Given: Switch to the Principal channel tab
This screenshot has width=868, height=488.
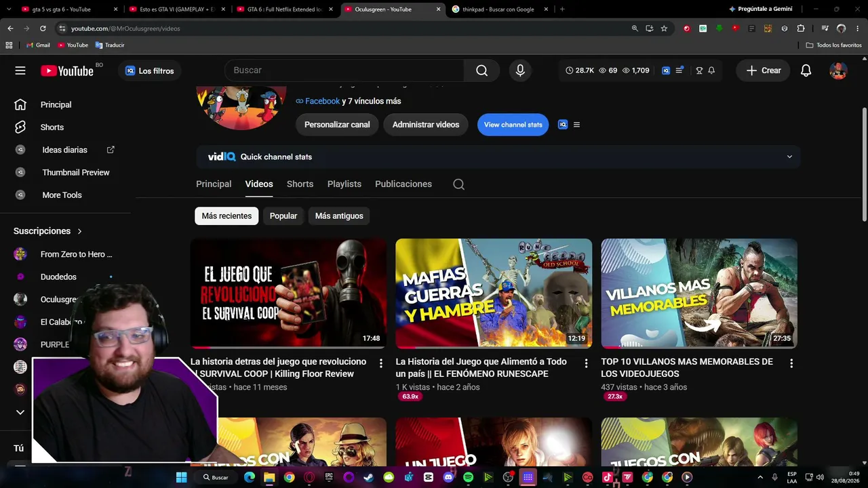Looking at the screenshot, I should coord(214,184).
